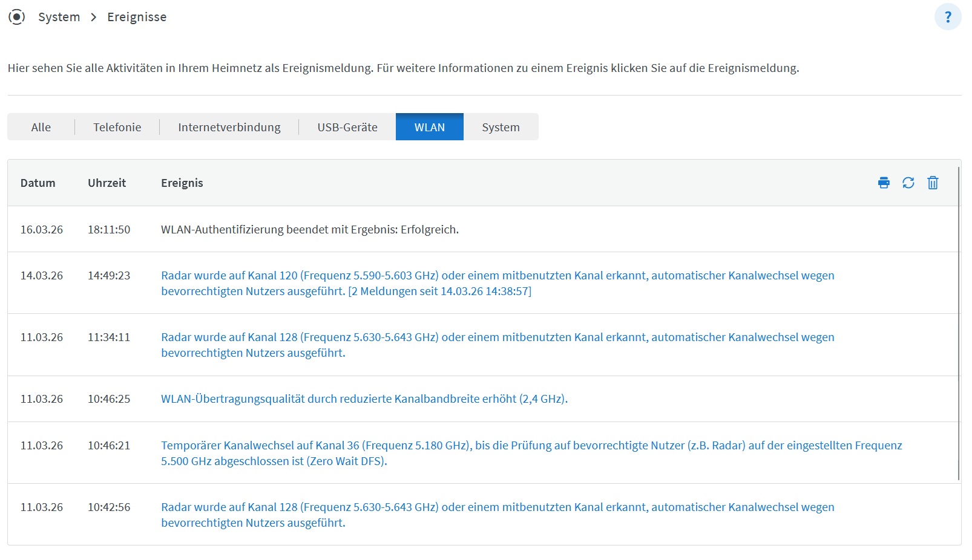Print the event list
Viewport: 972px width, 560px height.
point(884,183)
